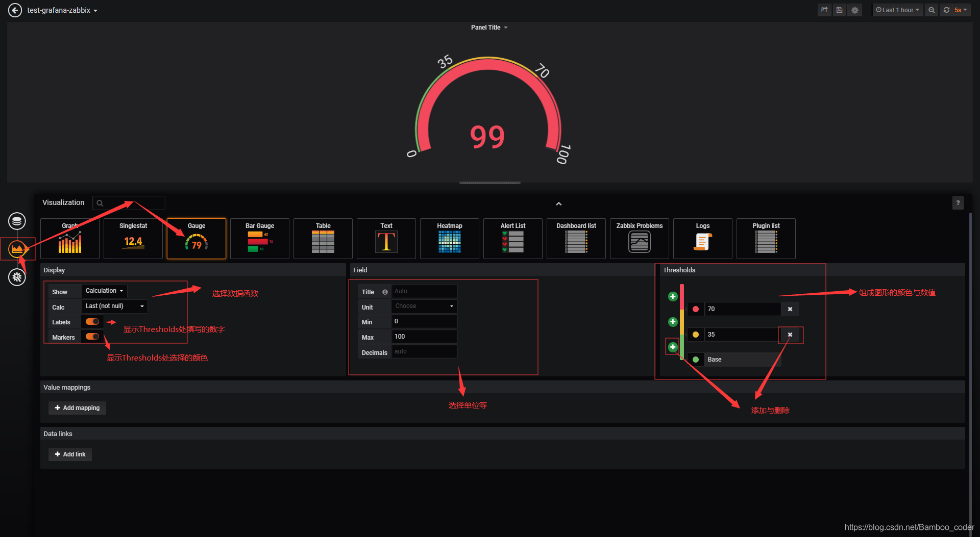The height and width of the screenshot is (537, 980).
Task: Click Title field info icon
Action: coord(385,292)
